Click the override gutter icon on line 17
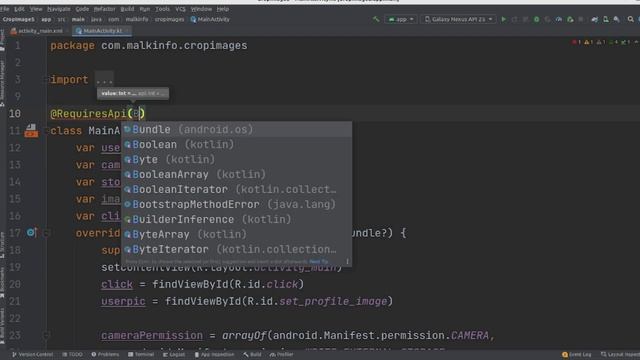This screenshot has height=360, width=640. (x=31, y=233)
